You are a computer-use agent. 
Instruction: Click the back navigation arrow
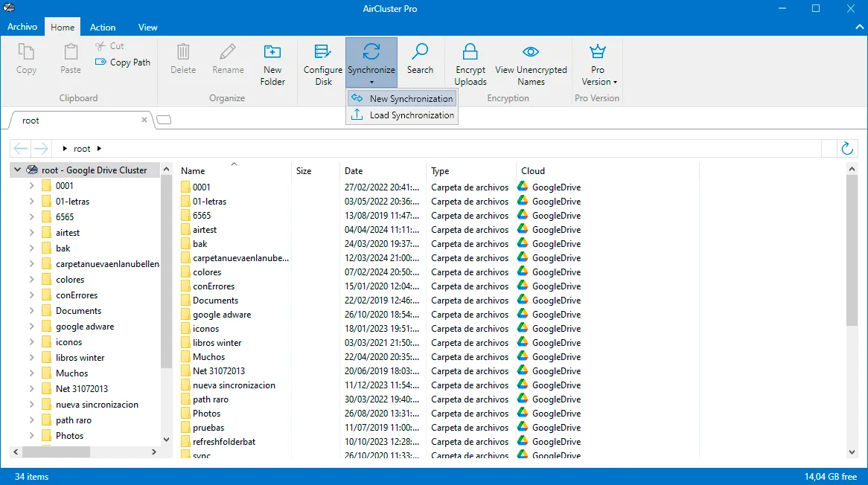[21, 148]
